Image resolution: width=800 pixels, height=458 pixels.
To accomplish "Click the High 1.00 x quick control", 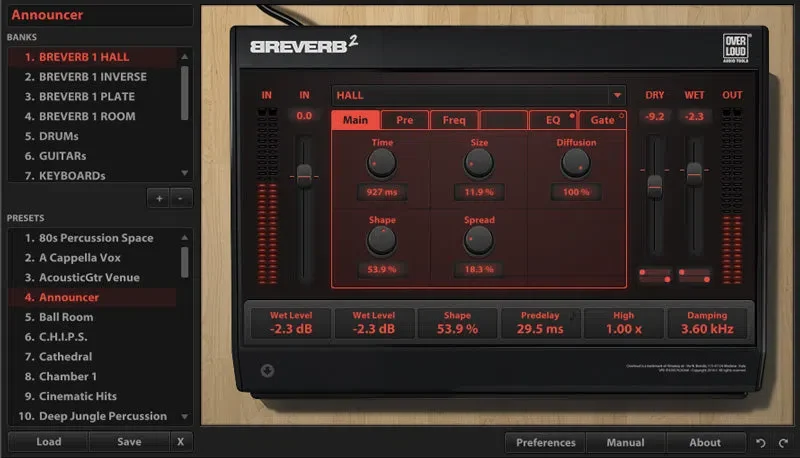I will click(623, 323).
